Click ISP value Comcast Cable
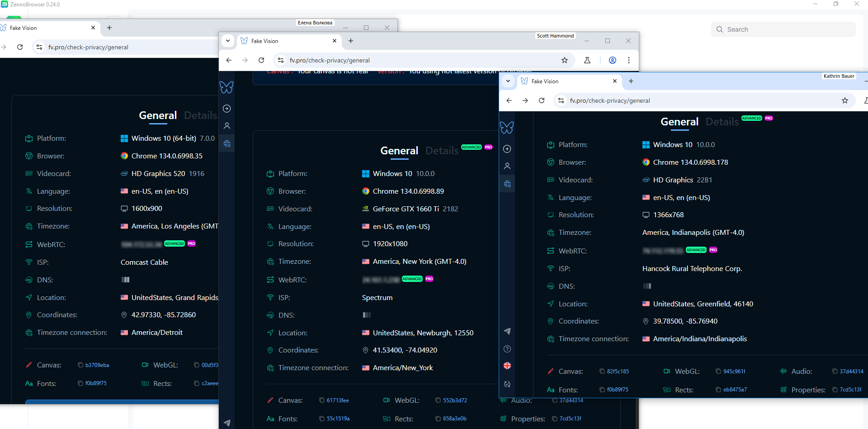Image resolution: width=868 pixels, height=429 pixels. 144,262
